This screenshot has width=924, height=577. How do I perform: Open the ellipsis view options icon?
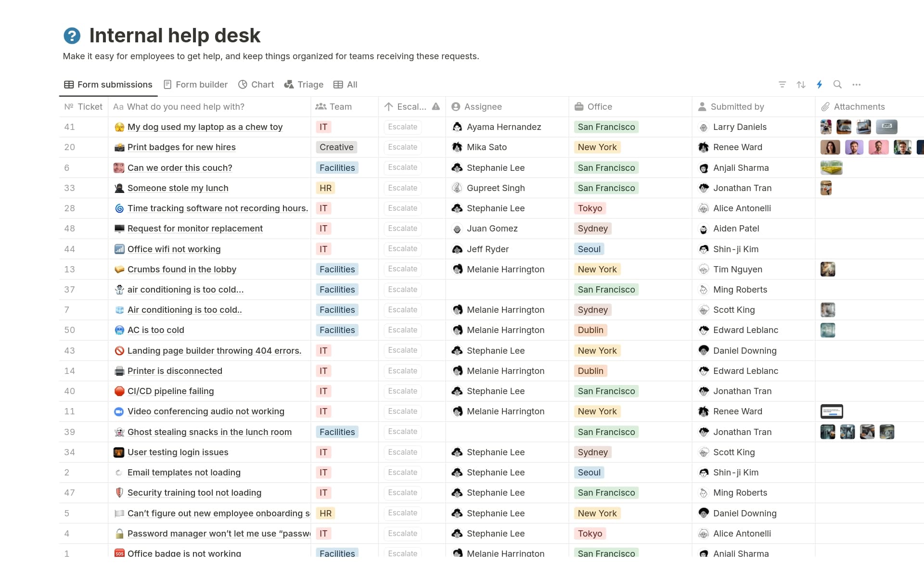(x=857, y=84)
